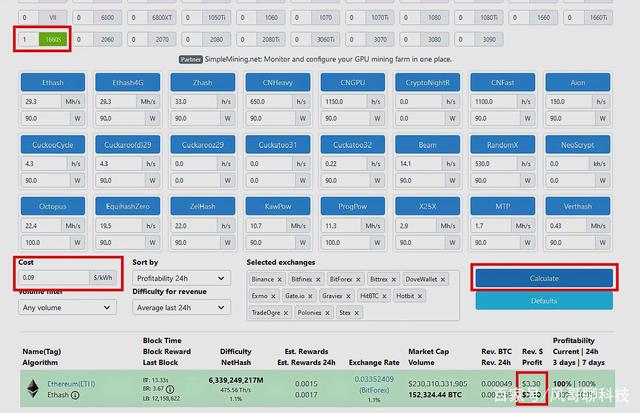Image resolution: width=640 pixels, height=413 pixels.
Task: Open the Sort by Profitability 24h dropdown
Action: click(180, 278)
